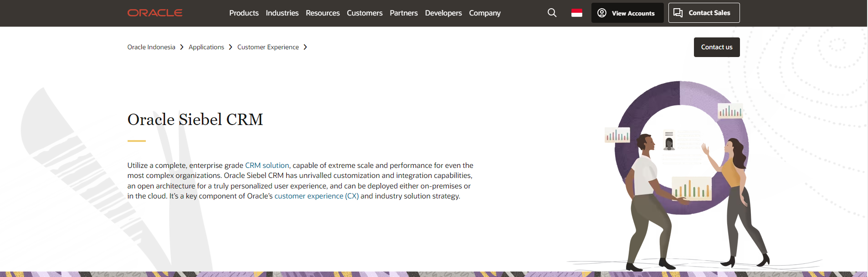Select the Indonesia flag country icon
868x277 pixels.
click(577, 13)
